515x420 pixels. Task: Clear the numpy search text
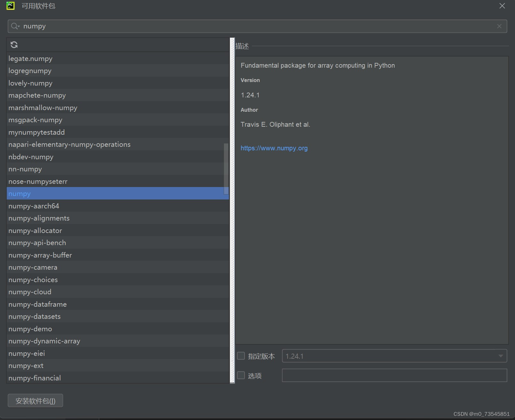pos(499,26)
